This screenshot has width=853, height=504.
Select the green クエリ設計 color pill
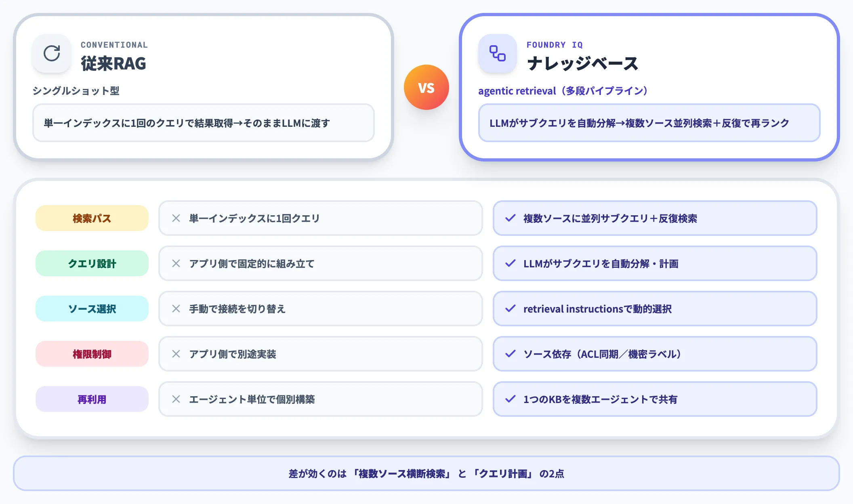(x=92, y=263)
